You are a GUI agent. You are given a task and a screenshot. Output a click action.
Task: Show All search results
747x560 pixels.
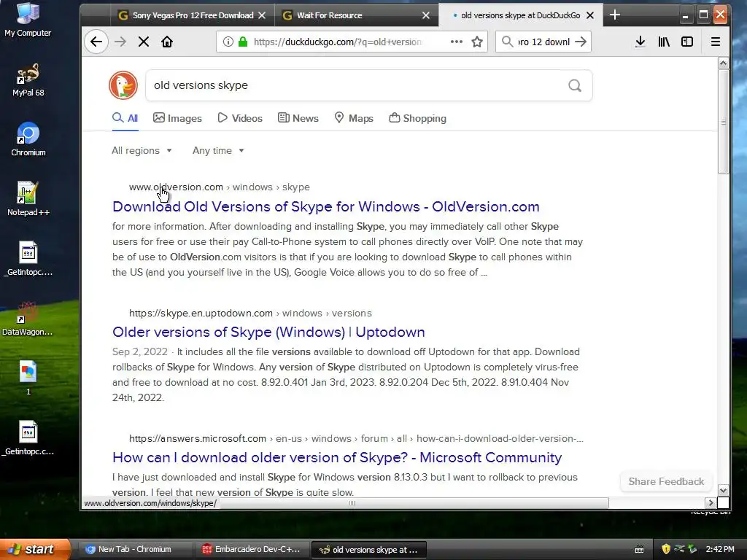(x=125, y=118)
